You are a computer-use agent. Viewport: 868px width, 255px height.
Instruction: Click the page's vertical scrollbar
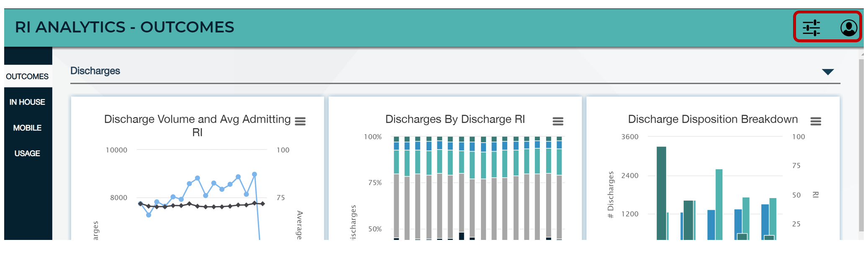point(861,145)
